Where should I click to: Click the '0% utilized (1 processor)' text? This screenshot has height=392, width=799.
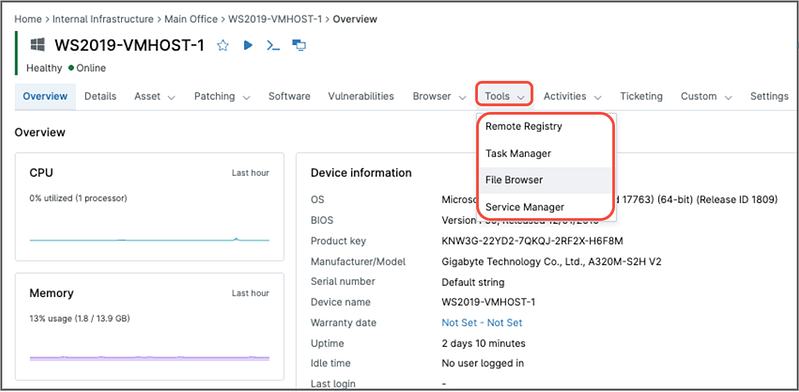tap(78, 198)
